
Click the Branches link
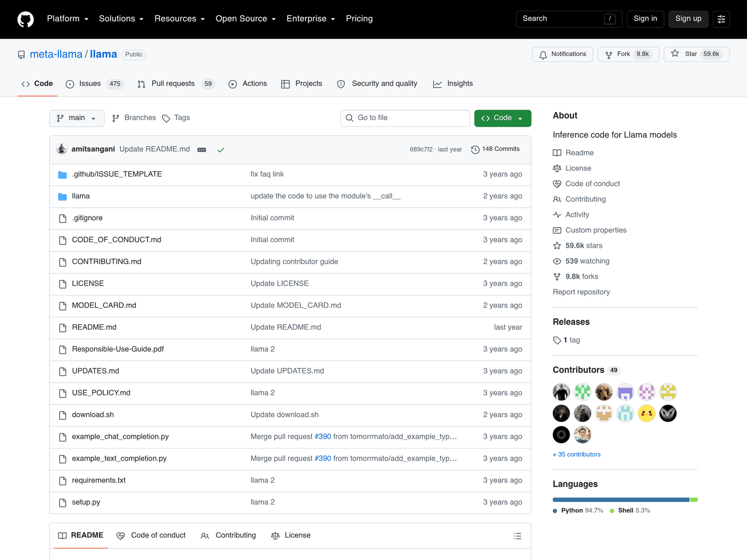tap(134, 118)
